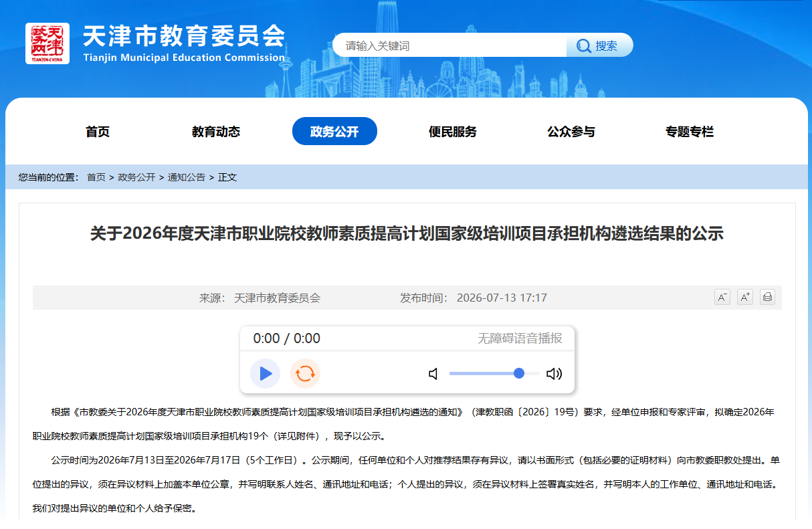
Task: Open the 首页 navigation tab
Action: pos(98,132)
